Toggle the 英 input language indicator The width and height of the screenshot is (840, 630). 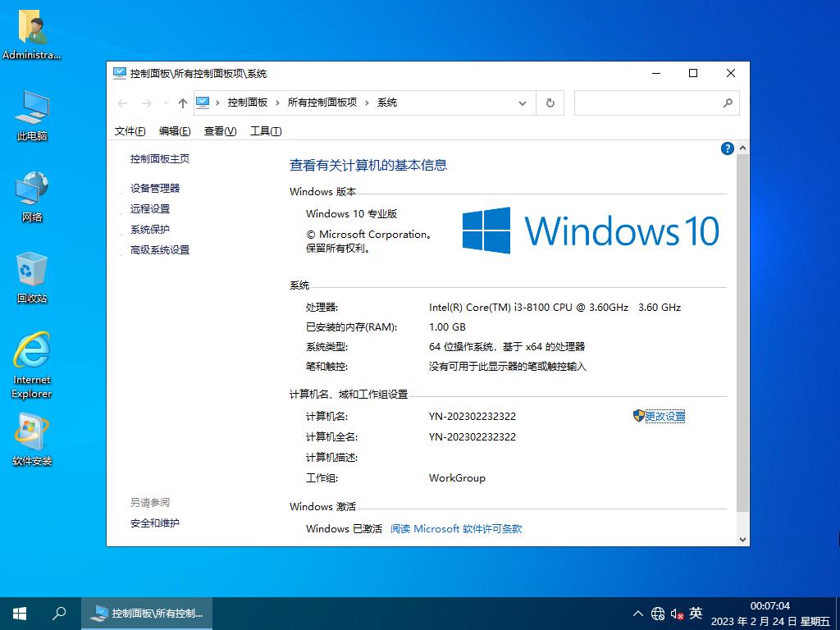696,613
